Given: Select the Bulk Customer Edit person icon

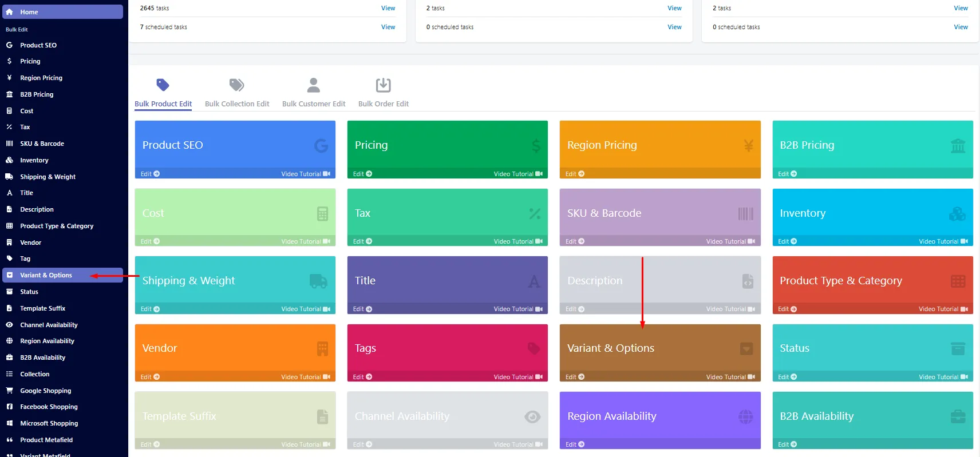Looking at the screenshot, I should [x=313, y=85].
